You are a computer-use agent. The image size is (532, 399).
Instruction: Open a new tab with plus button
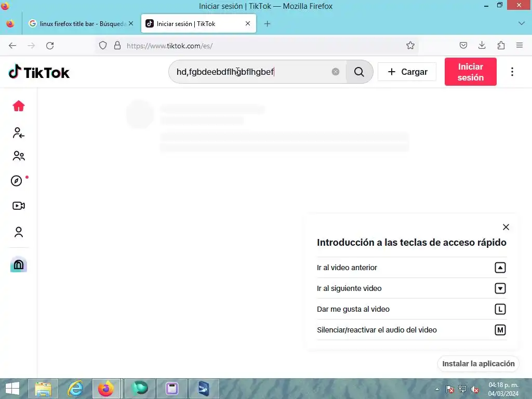click(x=268, y=24)
